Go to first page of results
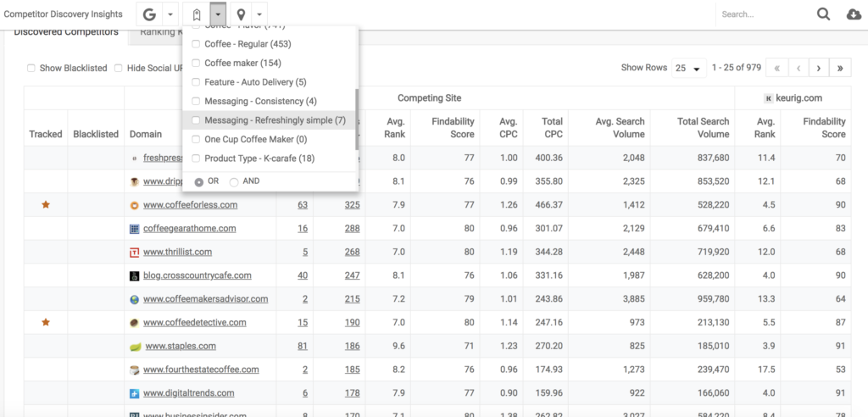868x417 pixels. 777,68
